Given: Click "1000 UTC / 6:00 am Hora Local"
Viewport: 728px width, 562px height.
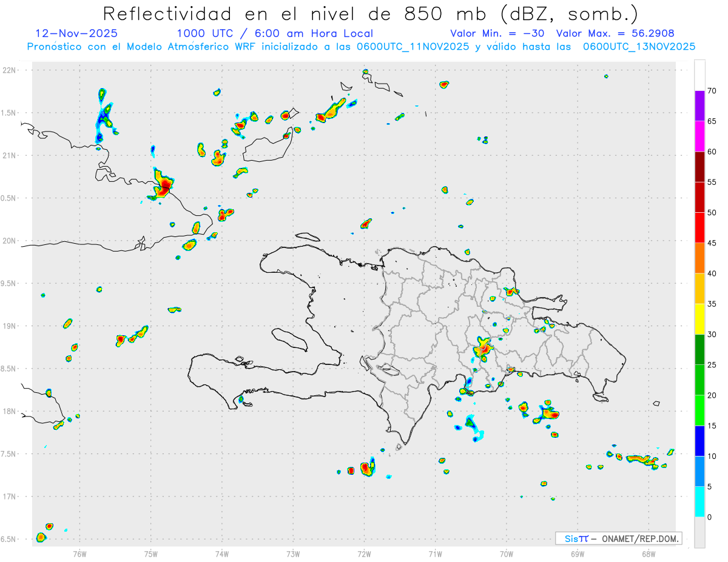Looking at the screenshot, I should tap(275, 33).
